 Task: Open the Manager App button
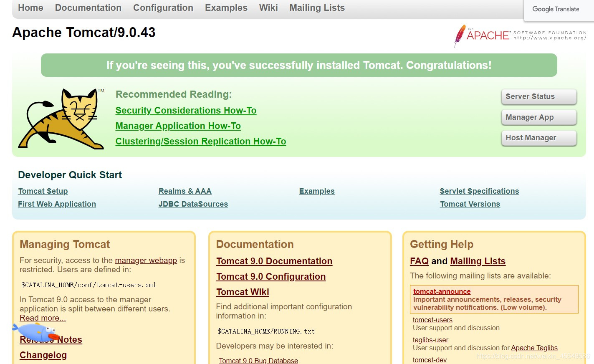[x=539, y=117]
